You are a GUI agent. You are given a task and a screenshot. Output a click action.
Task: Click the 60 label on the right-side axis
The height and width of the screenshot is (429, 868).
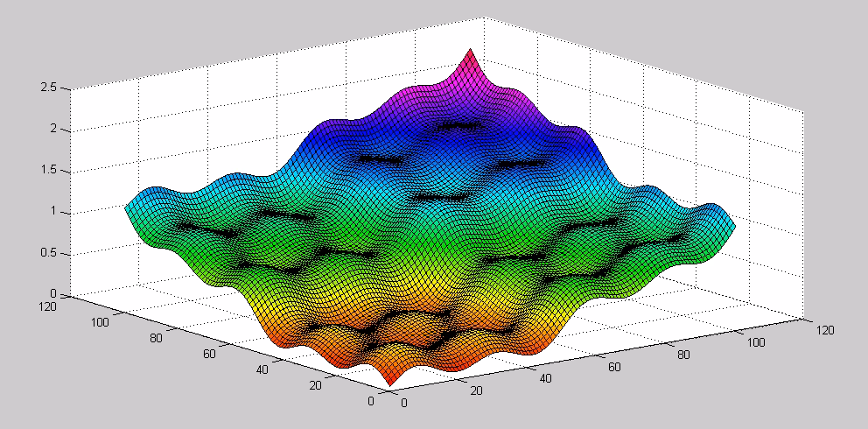point(615,367)
